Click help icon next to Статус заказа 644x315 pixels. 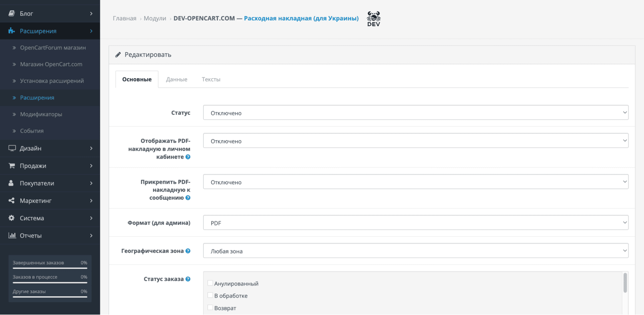tap(188, 279)
